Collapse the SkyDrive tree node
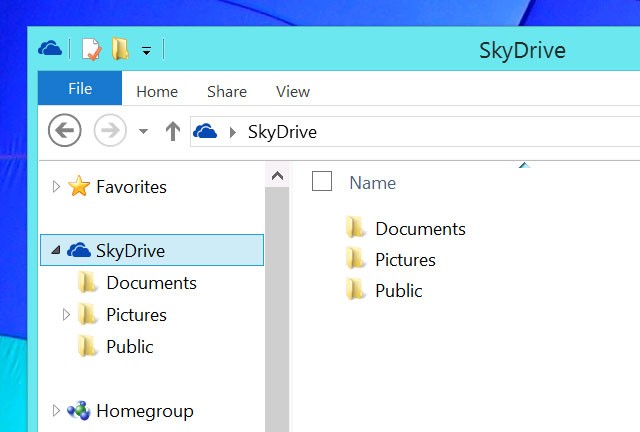Viewport: 640px width, 432px height. pyautogui.click(x=55, y=251)
